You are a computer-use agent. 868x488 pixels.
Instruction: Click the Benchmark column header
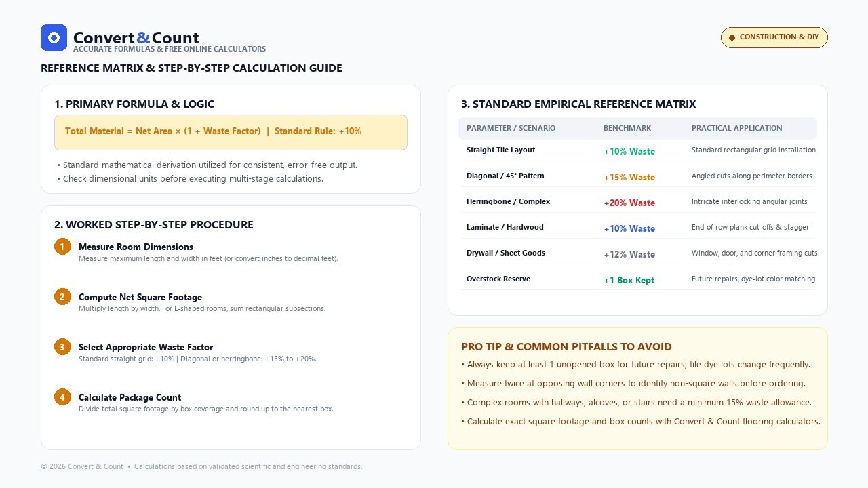click(627, 128)
